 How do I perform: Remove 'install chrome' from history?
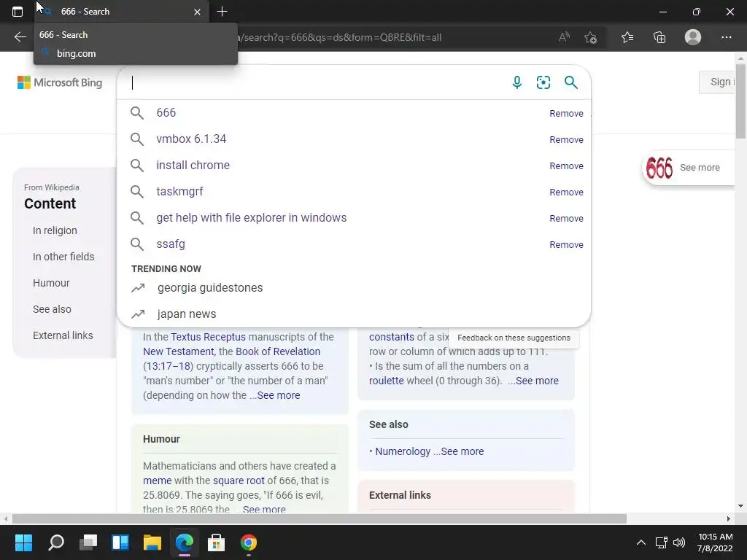[x=566, y=166]
